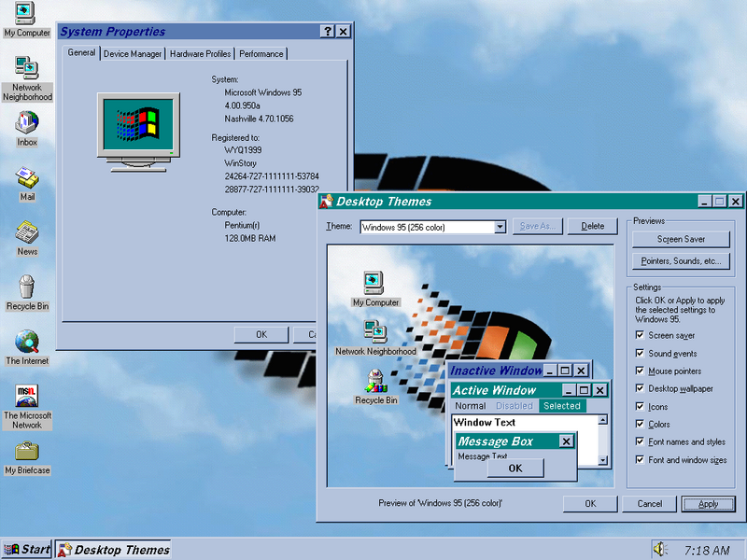Open the Performance tab
This screenshot has height=560, width=747.
coord(261,53)
